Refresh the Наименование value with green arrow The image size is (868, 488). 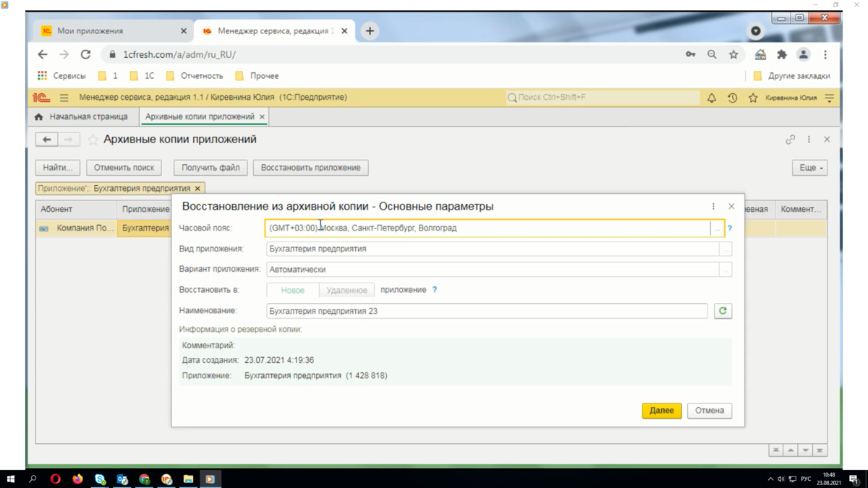723,311
